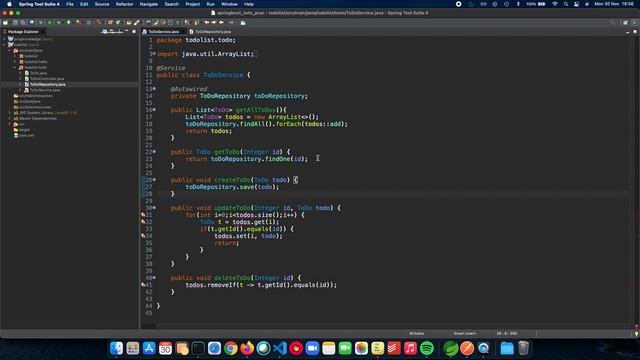Click the toDoRepository.save line in editor
The width and height of the screenshot is (640, 360).
(x=232, y=187)
